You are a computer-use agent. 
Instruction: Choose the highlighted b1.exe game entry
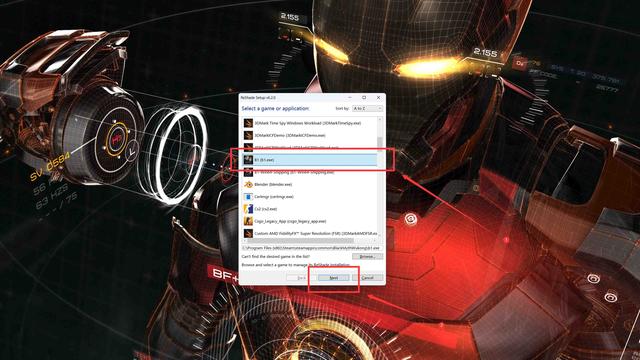310,160
